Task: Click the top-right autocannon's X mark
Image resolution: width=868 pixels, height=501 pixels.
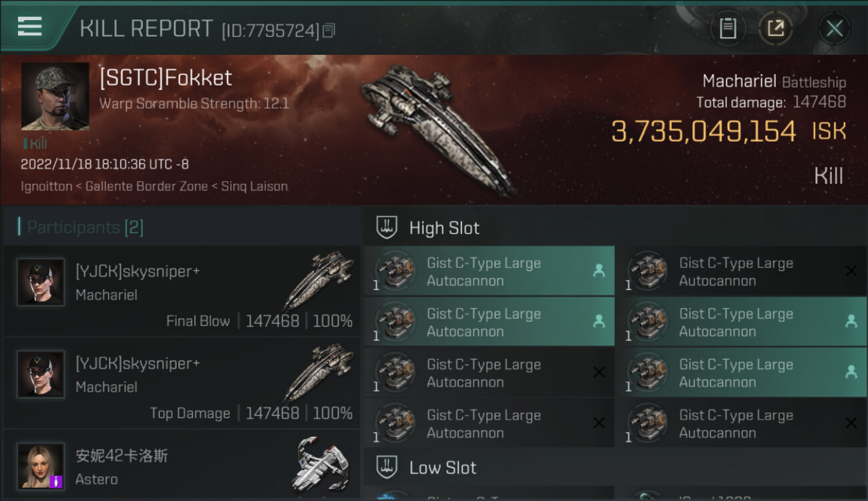Action: click(x=851, y=271)
